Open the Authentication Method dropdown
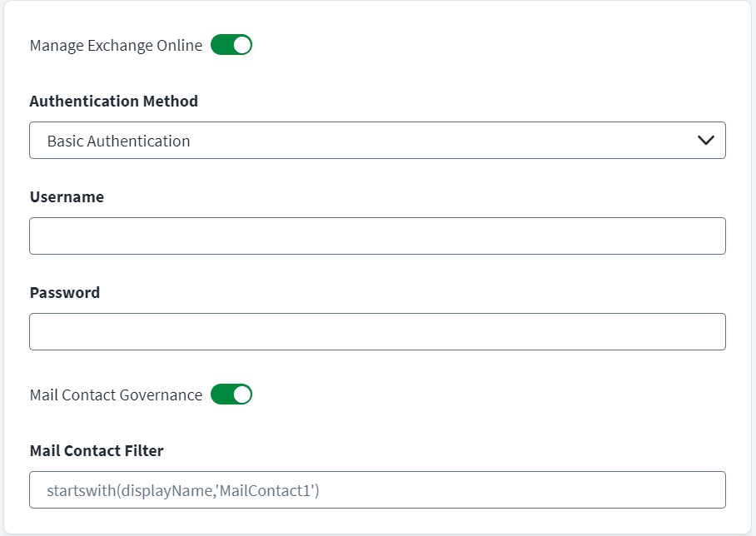 point(377,141)
